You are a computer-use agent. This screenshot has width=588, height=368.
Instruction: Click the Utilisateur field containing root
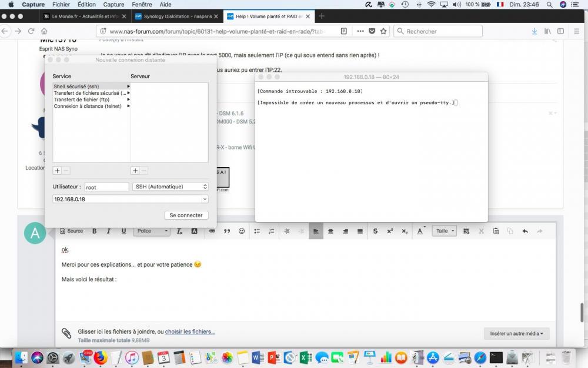107,187
